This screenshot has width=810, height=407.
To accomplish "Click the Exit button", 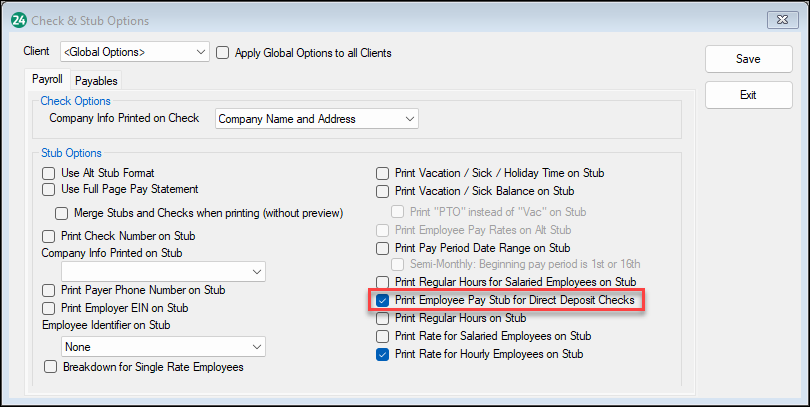I will coord(747,95).
